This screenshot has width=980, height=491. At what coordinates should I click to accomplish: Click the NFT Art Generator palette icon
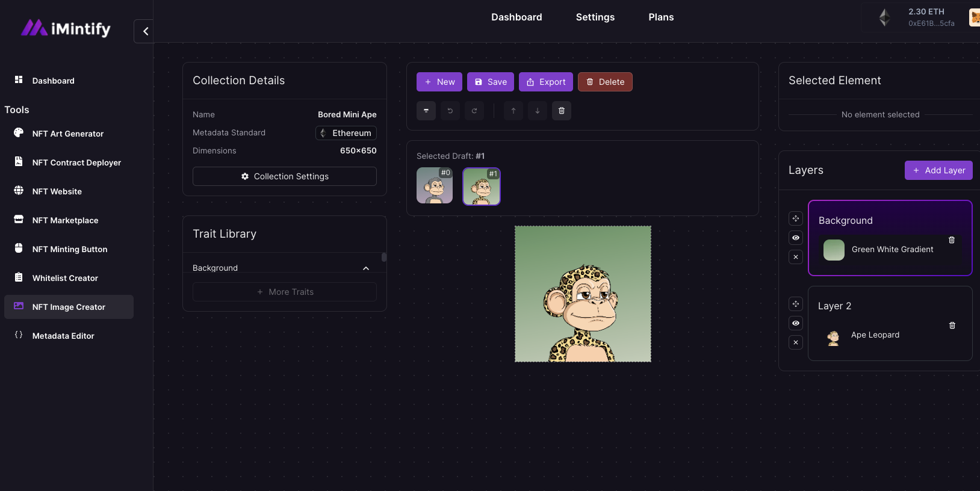19,132
